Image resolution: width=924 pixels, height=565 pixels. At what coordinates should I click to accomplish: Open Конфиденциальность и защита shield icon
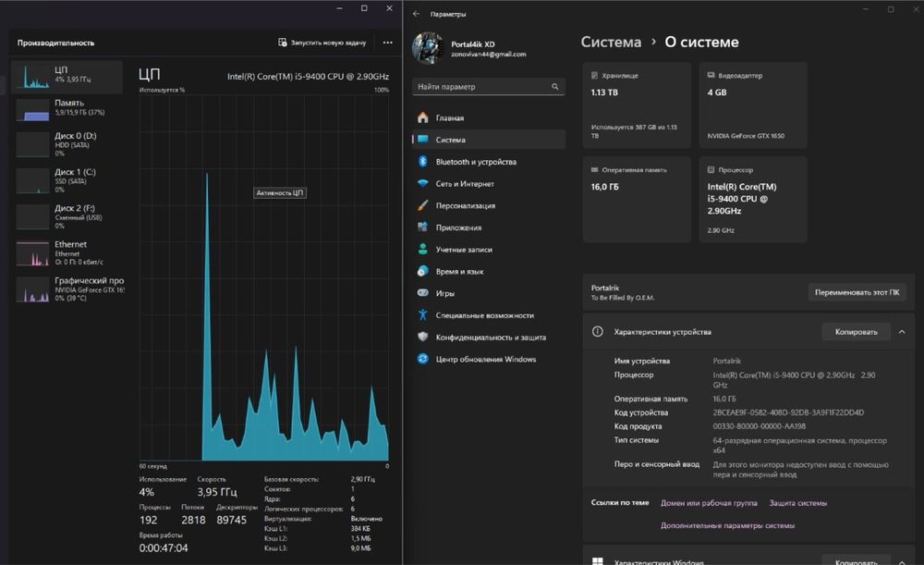pos(422,337)
